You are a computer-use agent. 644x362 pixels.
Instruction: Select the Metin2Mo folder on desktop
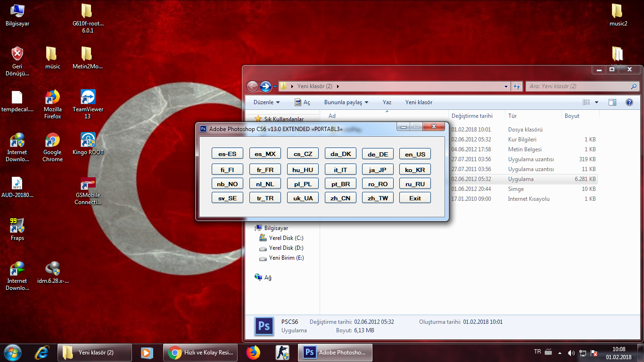[x=87, y=58]
